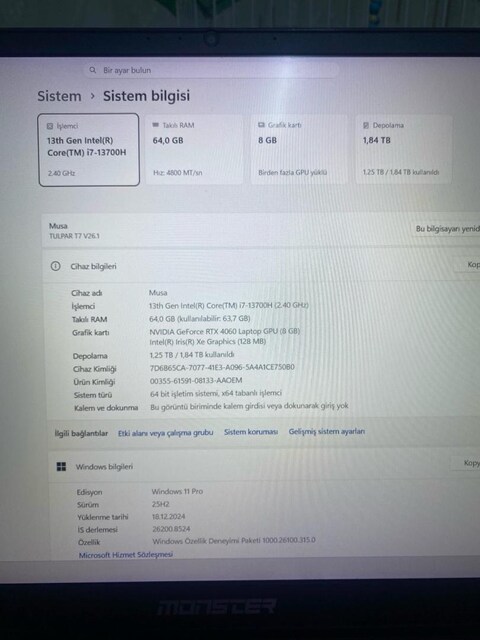Collapse the Cihaz bilgileri section
The width and height of the screenshot is (480, 640).
pyautogui.click(x=261, y=266)
